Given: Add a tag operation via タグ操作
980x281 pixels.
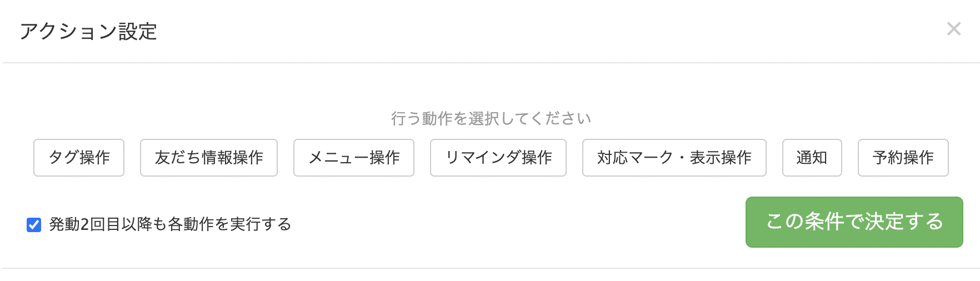Looking at the screenshot, I should [79, 158].
